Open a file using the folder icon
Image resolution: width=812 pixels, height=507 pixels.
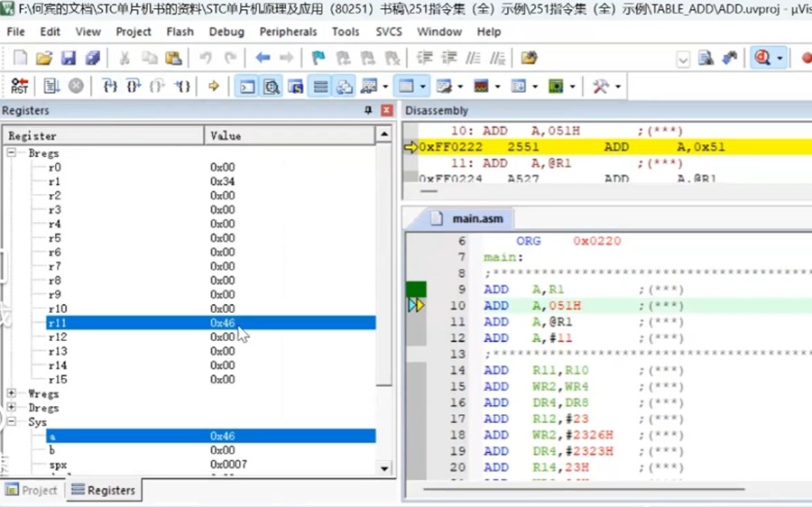click(x=44, y=58)
